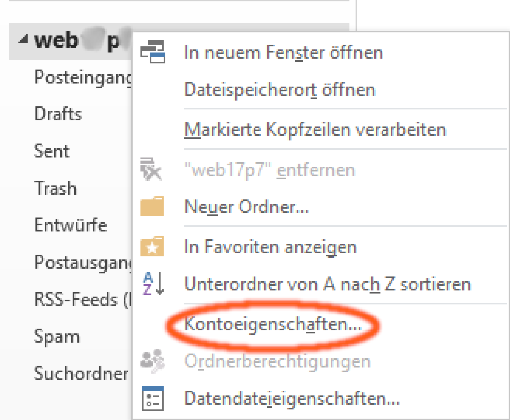Click the folder permissions people icon

point(152,361)
